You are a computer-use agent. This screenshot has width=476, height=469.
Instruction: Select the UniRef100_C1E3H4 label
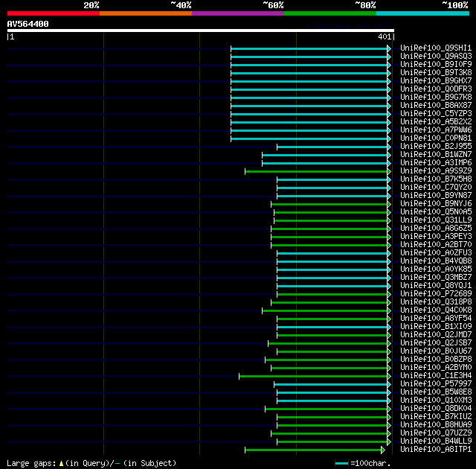(x=436, y=376)
